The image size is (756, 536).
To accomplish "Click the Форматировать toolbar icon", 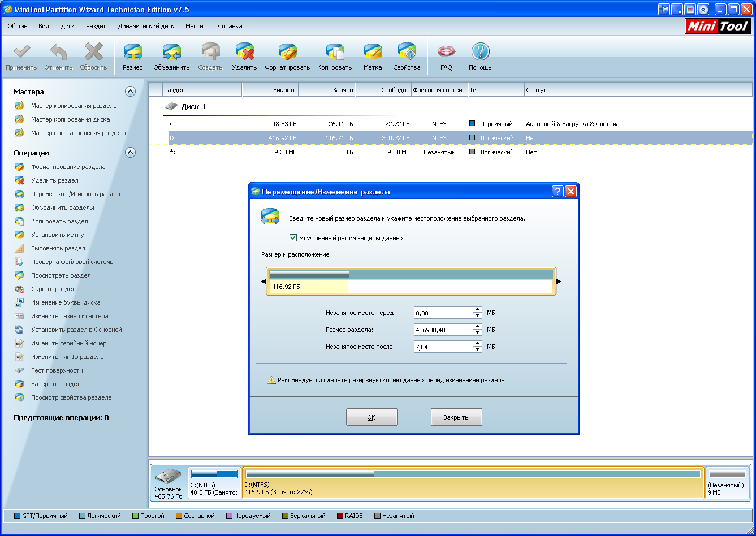I will tap(287, 53).
